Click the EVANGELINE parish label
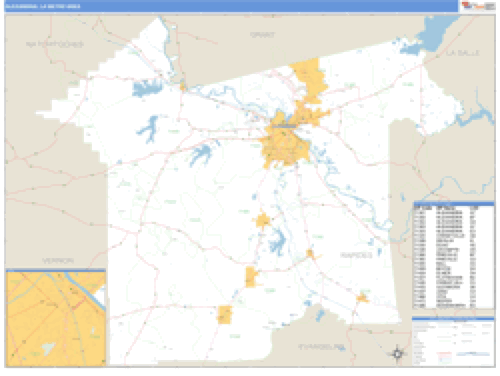 321,347
